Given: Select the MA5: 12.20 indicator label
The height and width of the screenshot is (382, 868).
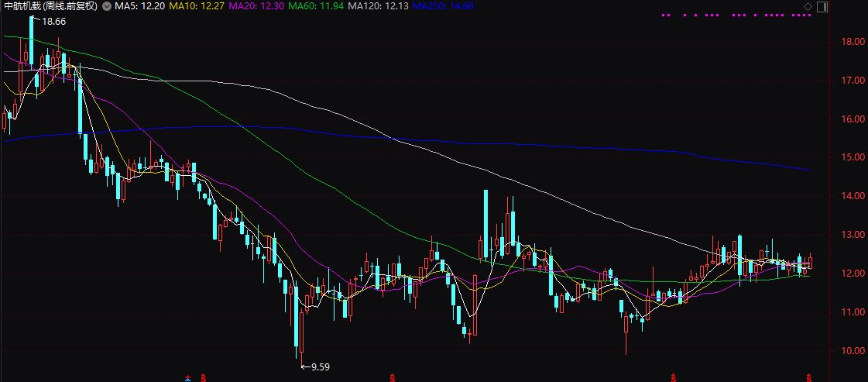Looking at the screenshot, I should (x=139, y=7).
